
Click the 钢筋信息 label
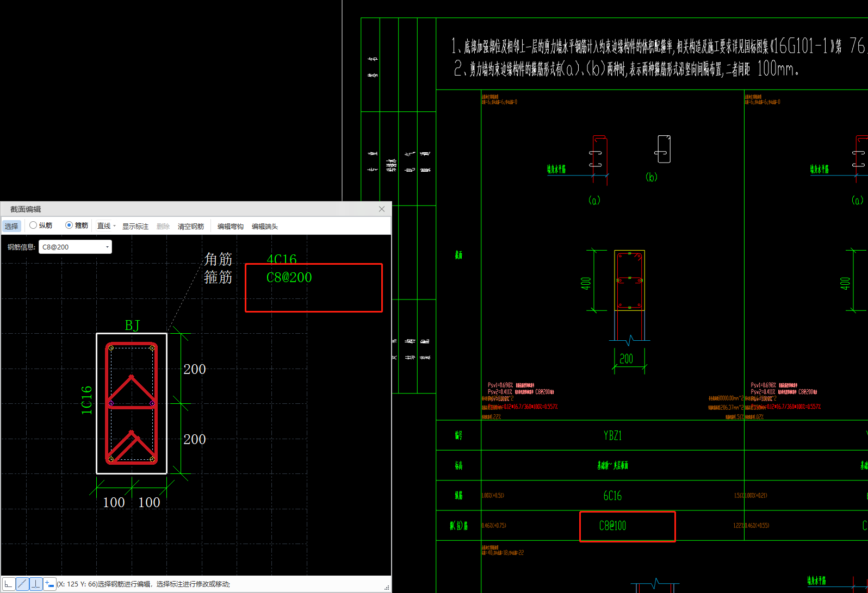[22, 247]
